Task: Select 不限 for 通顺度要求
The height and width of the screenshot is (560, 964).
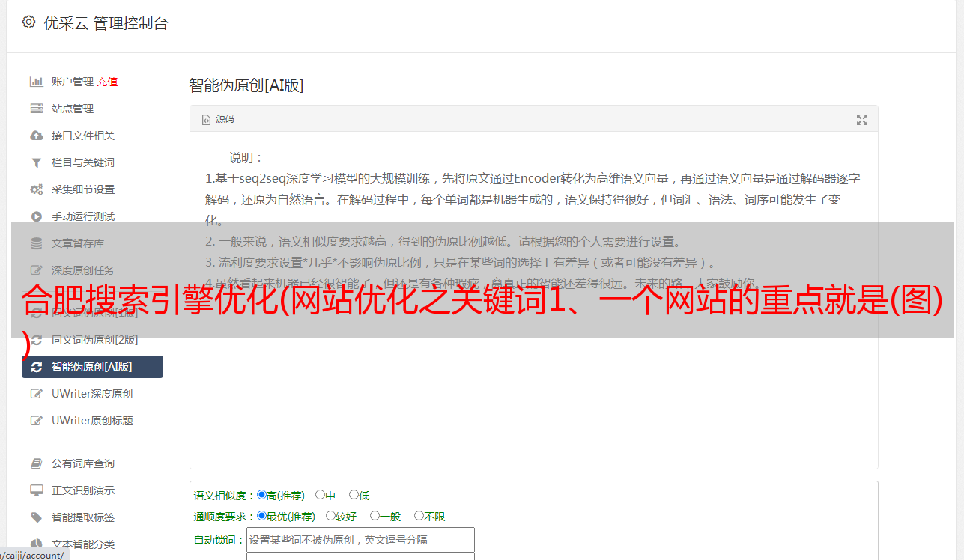Action: (x=419, y=516)
